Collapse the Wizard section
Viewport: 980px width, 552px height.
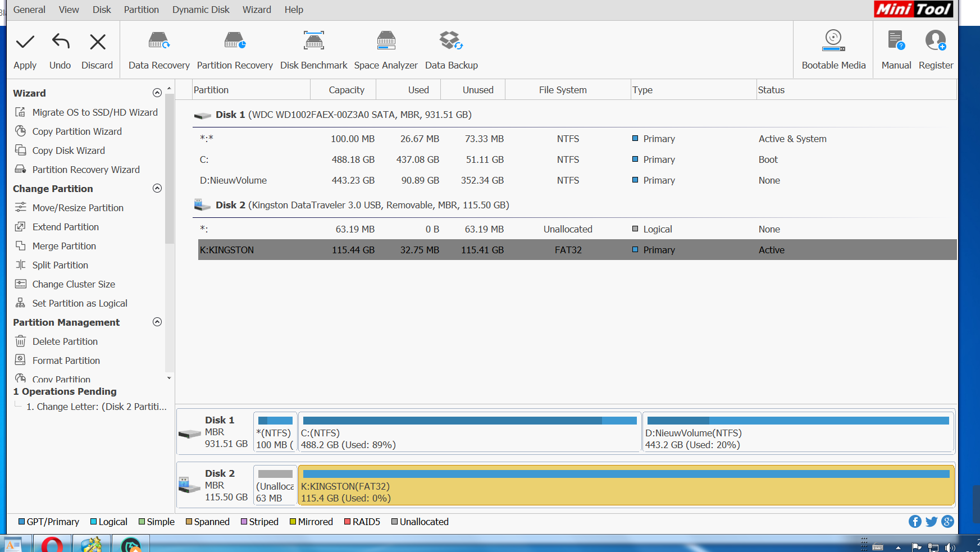(x=157, y=93)
